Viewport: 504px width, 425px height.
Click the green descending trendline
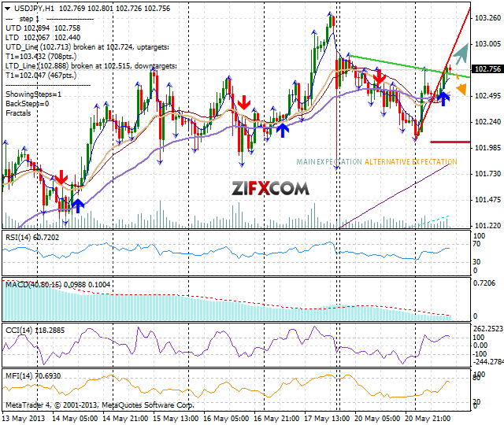[x=409, y=66]
